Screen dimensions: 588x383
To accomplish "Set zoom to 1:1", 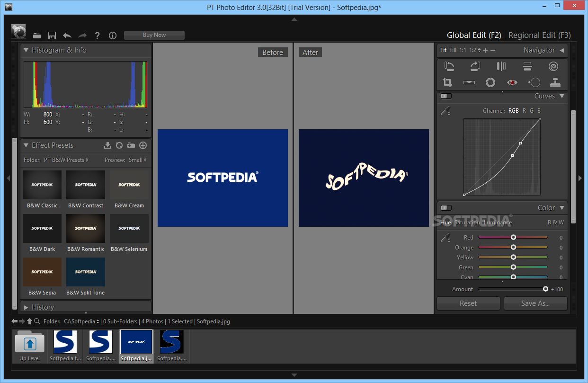I will (x=463, y=50).
